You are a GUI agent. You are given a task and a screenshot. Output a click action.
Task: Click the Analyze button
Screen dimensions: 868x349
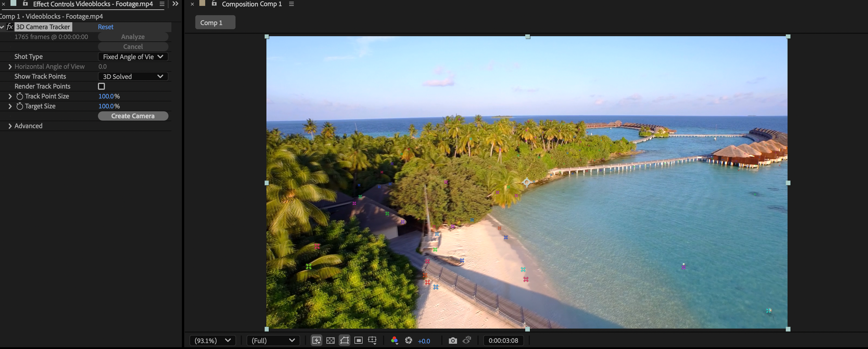point(133,37)
